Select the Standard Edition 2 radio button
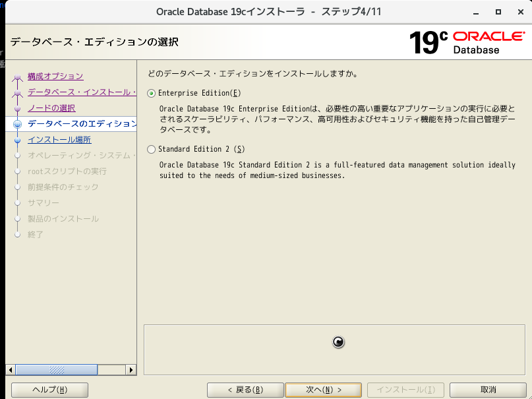The image size is (532, 399). pos(152,149)
